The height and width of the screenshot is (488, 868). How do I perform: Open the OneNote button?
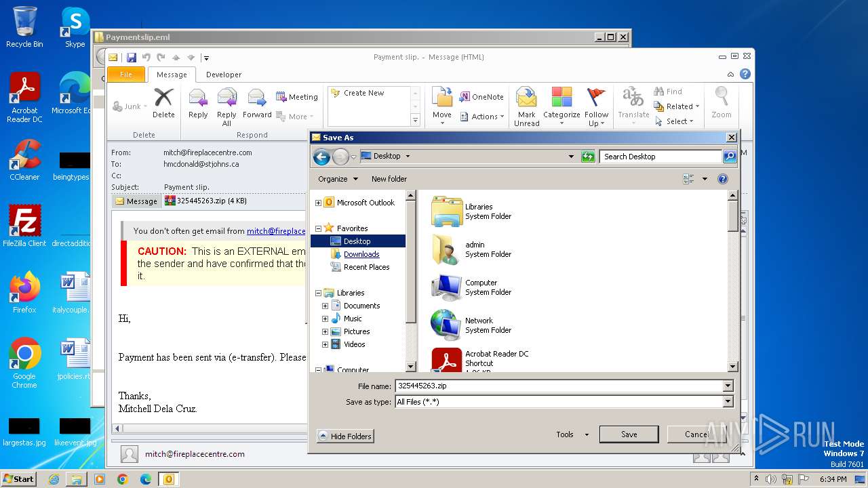481,97
